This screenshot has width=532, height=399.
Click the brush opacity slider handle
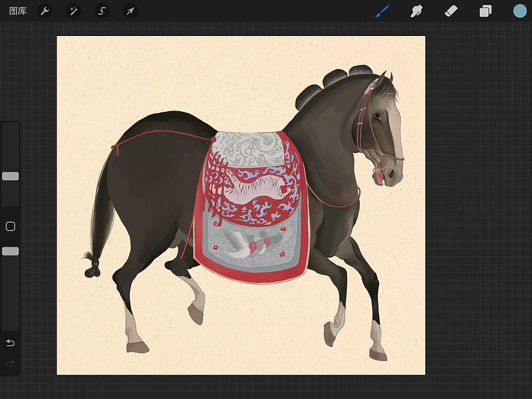(x=10, y=251)
